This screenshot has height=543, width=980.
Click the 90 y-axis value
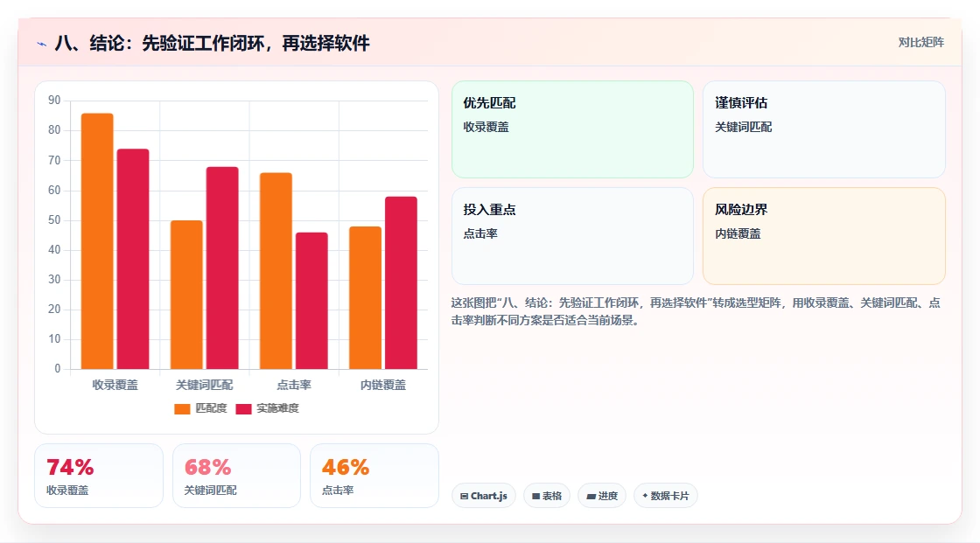click(54, 100)
